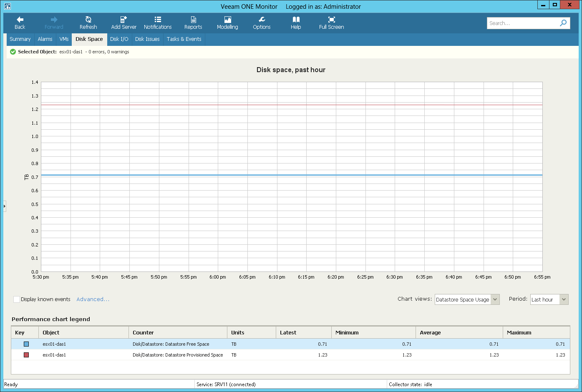Open the Help book icon
The width and height of the screenshot is (582, 392).
[296, 23]
